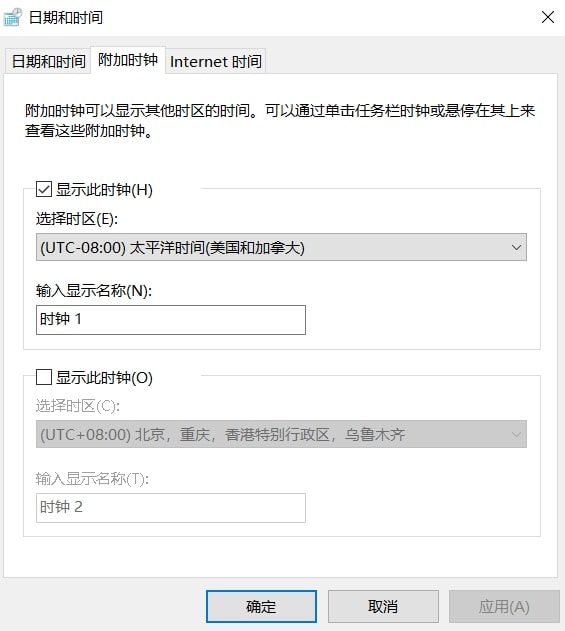565x631 pixels.
Task: Click the disabled UTC+08:00 北京 time zone dropdown
Action: [x=281, y=434]
